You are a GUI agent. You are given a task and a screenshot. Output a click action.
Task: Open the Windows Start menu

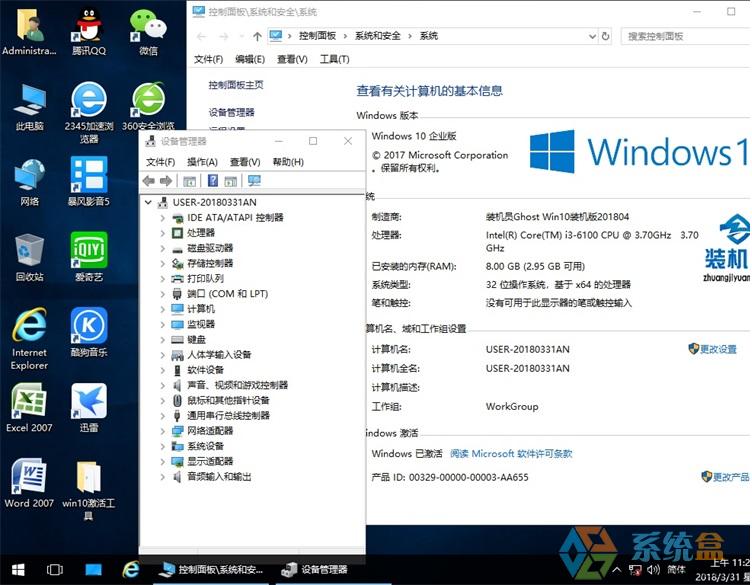[17, 569]
